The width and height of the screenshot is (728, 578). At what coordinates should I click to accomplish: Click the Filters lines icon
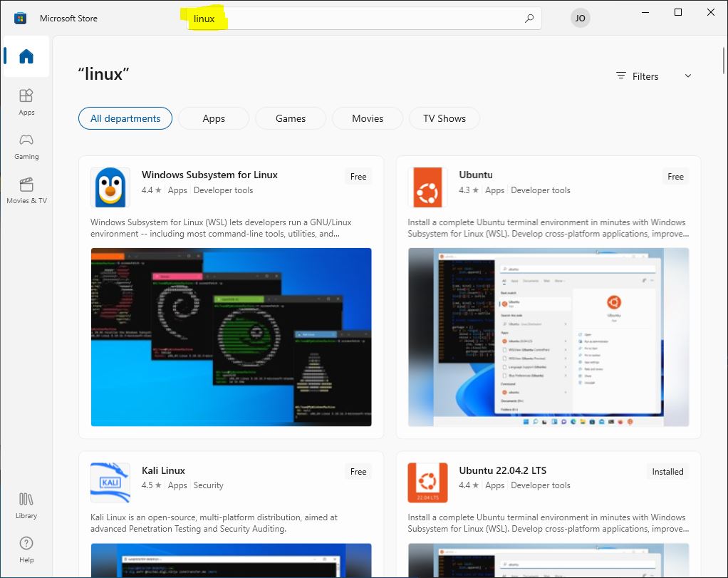pyautogui.click(x=620, y=76)
